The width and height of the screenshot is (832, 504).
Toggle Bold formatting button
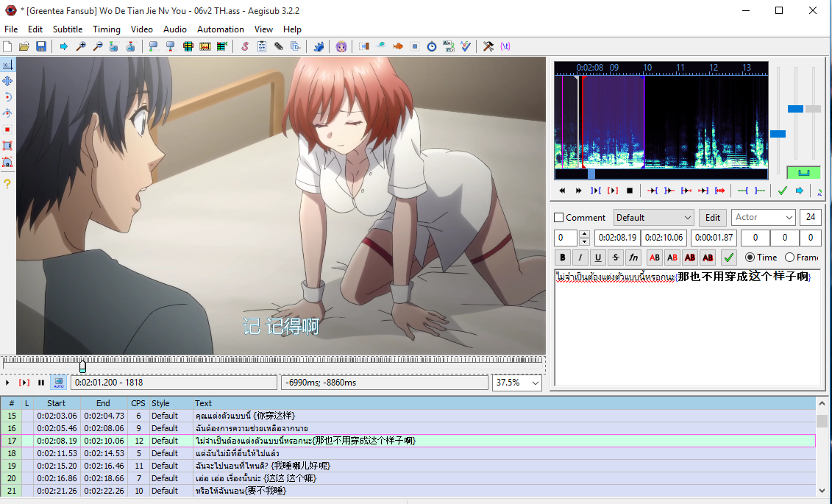(x=563, y=258)
